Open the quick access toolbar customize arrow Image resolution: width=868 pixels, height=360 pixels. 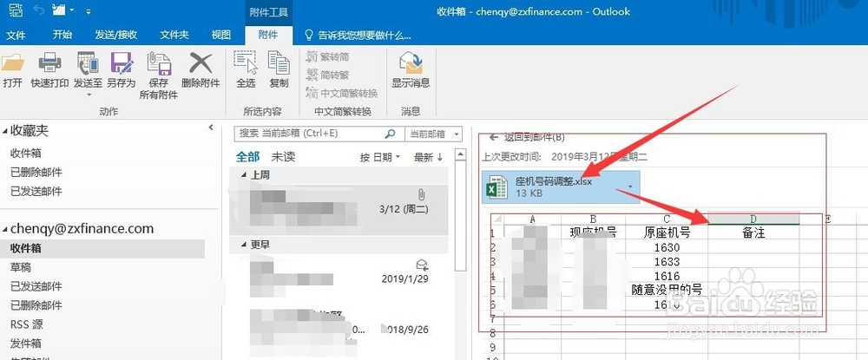89,11
